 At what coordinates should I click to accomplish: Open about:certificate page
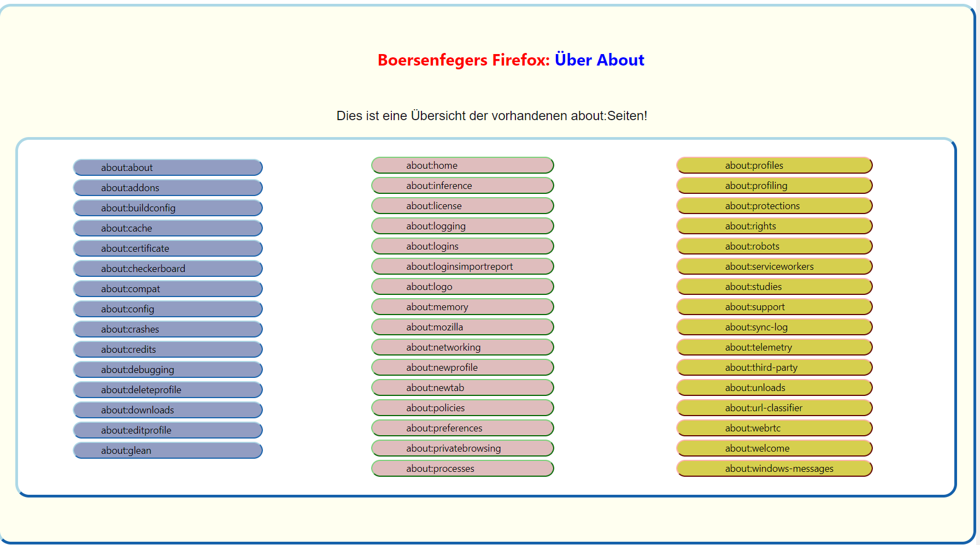pyautogui.click(x=168, y=248)
